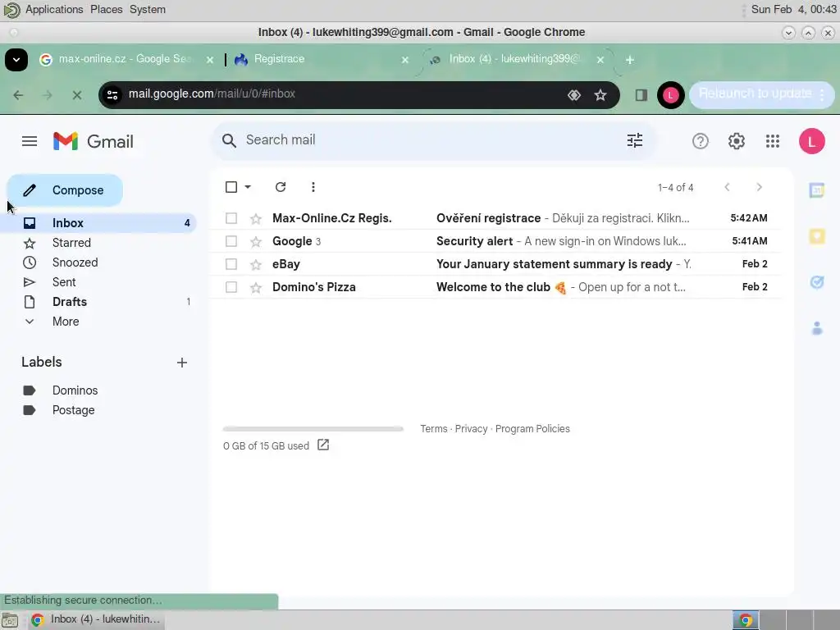Open the More three-dot toolbar menu
The height and width of the screenshot is (630, 840).
tap(313, 187)
